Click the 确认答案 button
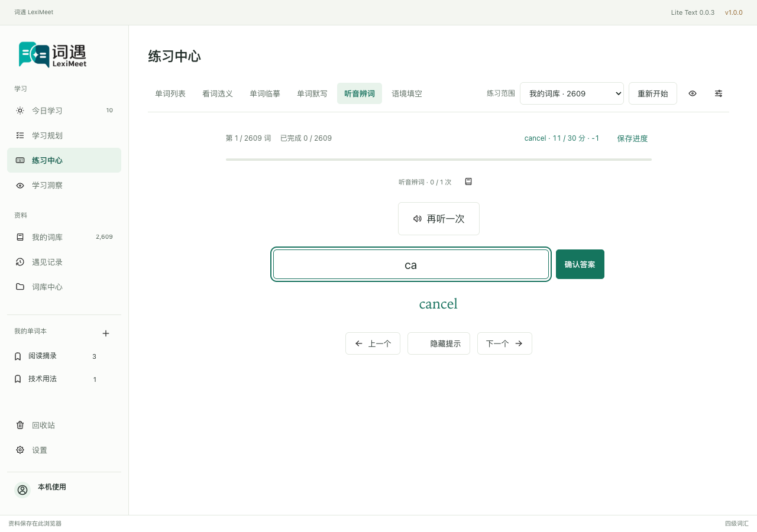This screenshot has width=757, height=532. (580, 264)
